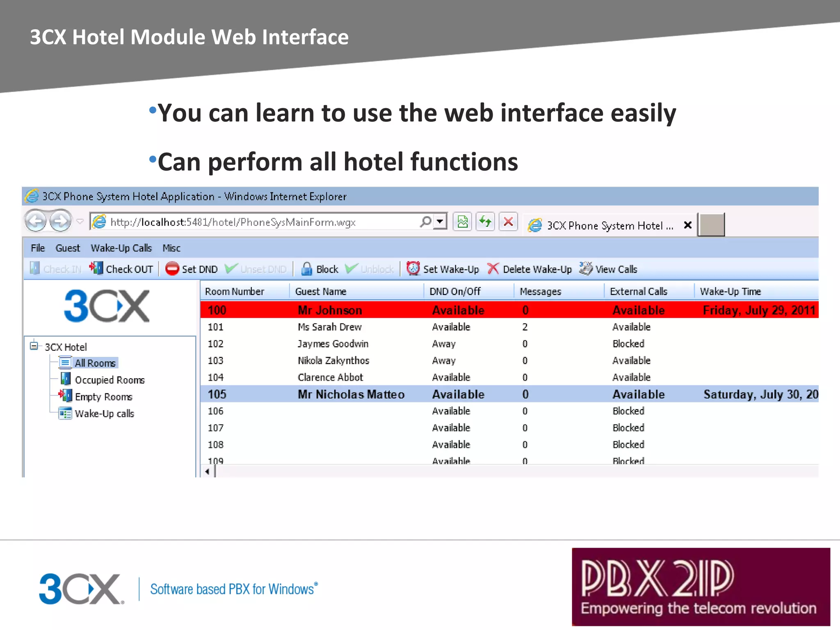
Task: Open a new blank browser tab
Action: tap(712, 224)
